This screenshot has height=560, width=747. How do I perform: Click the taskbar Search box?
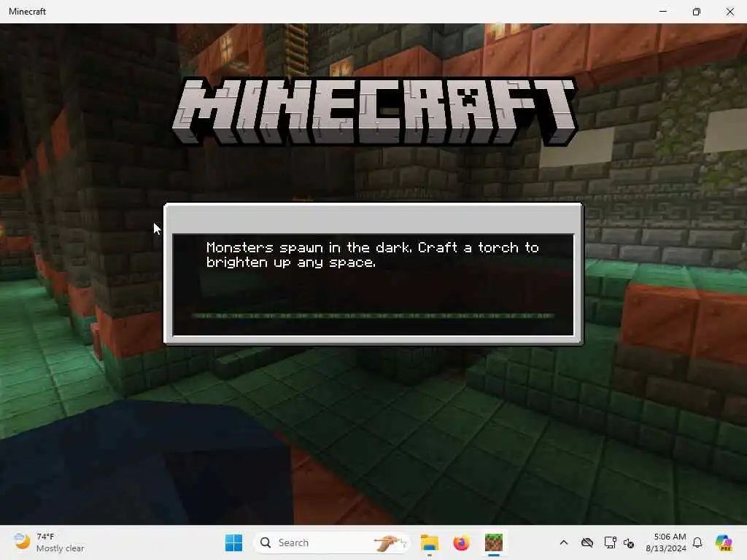pyautogui.click(x=332, y=542)
